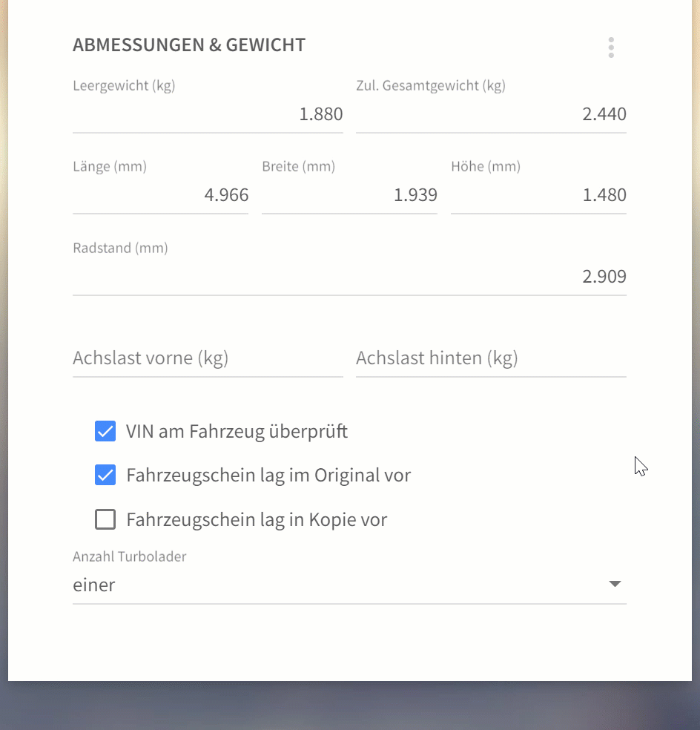This screenshot has height=730, width=700.
Task: Click the 'VIN am Fahrzeug überprüft' label text
Action: pyautogui.click(x=237, y=431)
